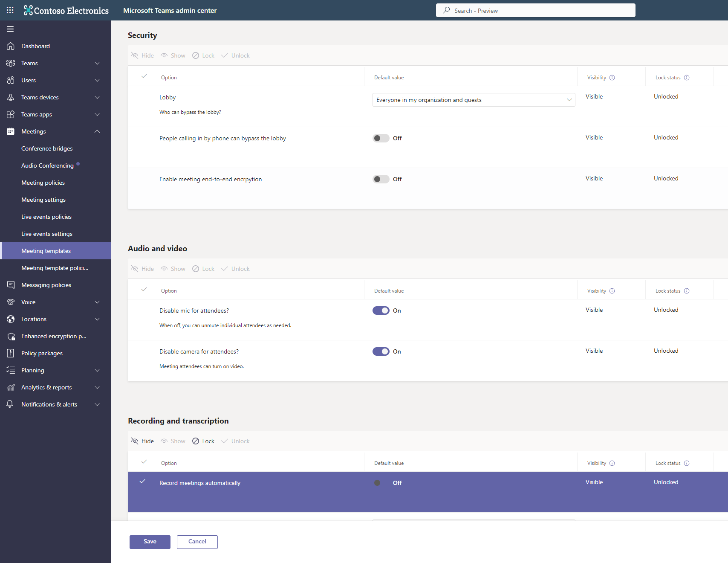Click the Teams devices icon

click(x=11, y=97)
